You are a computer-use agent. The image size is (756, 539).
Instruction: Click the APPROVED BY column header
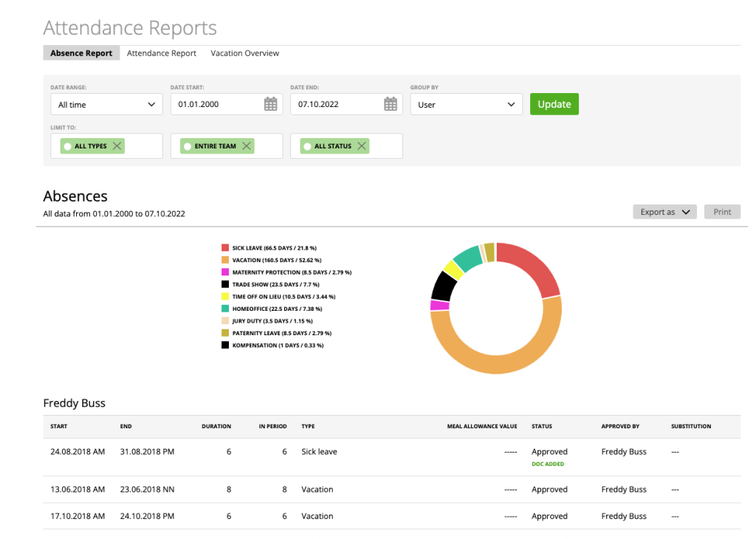[620, 426]
